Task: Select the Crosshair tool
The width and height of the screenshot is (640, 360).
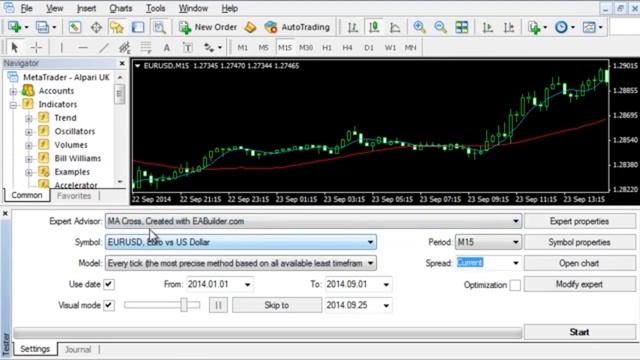Action: pyautogui.click(x=36, y=48)
